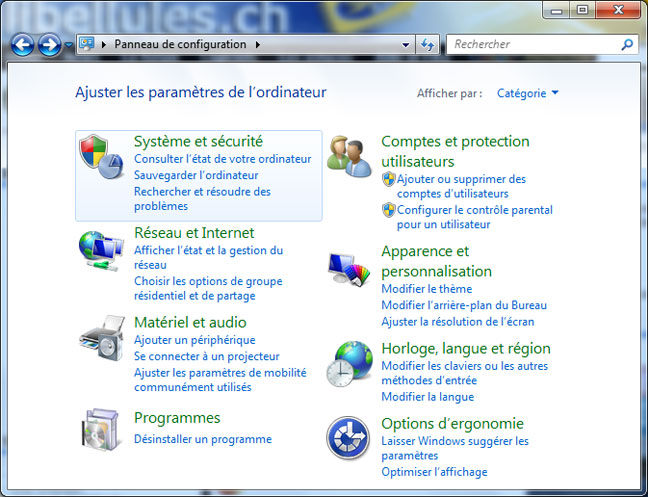Open Système et sécurité category
This screenshot has width=648, height=497.
pyautogui.click(x=198, y=141)
